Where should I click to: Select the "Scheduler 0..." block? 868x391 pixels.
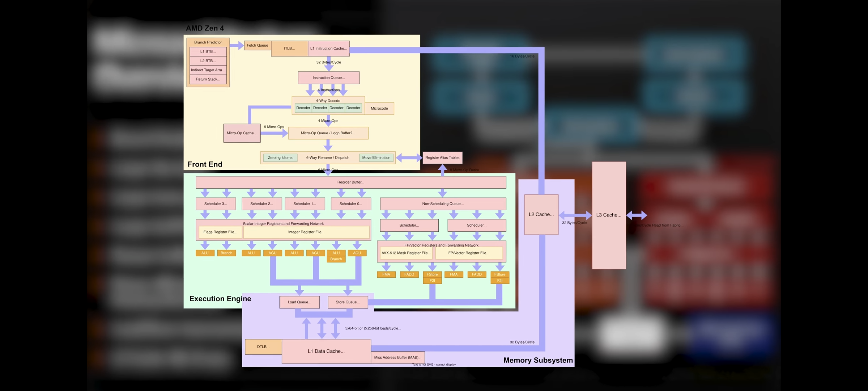click(351, 204)
